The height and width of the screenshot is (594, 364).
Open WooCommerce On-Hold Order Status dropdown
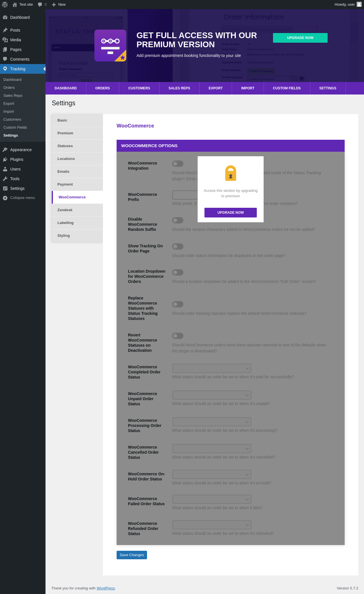click(x=212, y=474)
